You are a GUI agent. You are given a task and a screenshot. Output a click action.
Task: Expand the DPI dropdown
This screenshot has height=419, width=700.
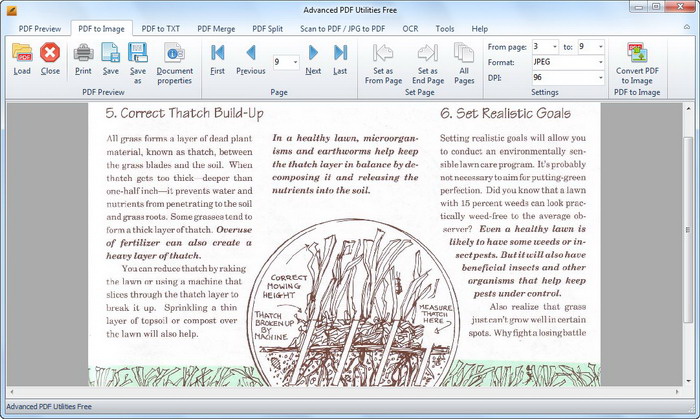pyautogui.click(x=600, y=78)
